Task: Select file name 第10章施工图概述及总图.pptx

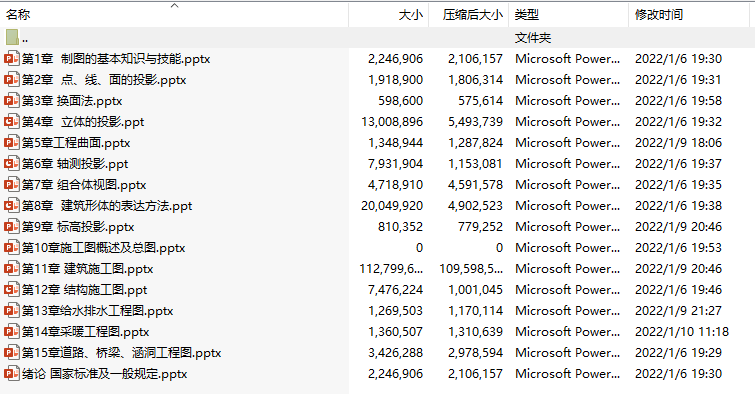Action: click(104, 248)
